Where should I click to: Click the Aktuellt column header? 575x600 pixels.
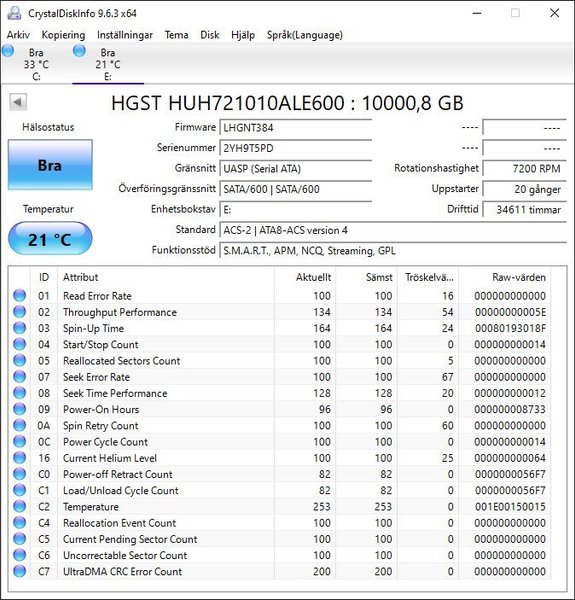click(x=305, y=277)
